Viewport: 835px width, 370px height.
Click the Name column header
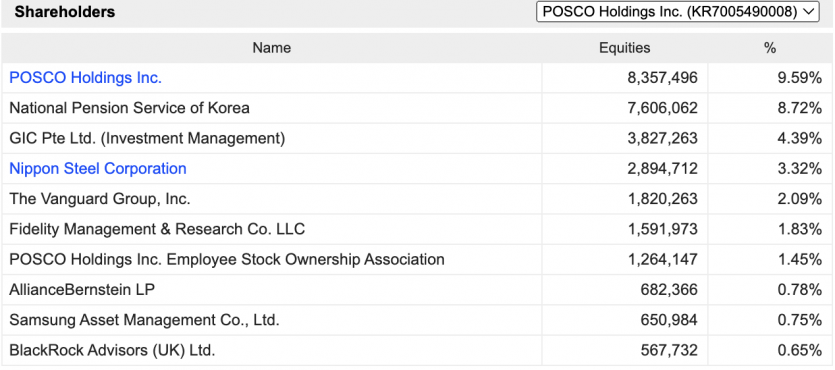[272, 48]
